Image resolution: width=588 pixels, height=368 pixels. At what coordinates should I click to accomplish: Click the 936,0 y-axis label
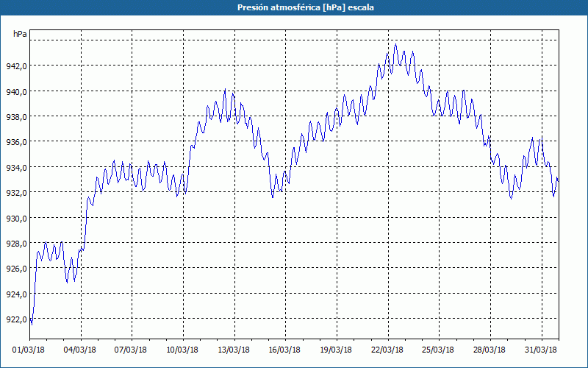tap(16, 142)
